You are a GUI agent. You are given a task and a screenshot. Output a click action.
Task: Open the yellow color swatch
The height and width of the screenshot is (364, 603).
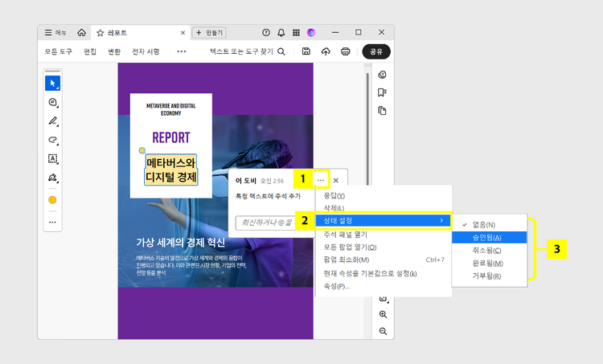[x=53, y=200]
